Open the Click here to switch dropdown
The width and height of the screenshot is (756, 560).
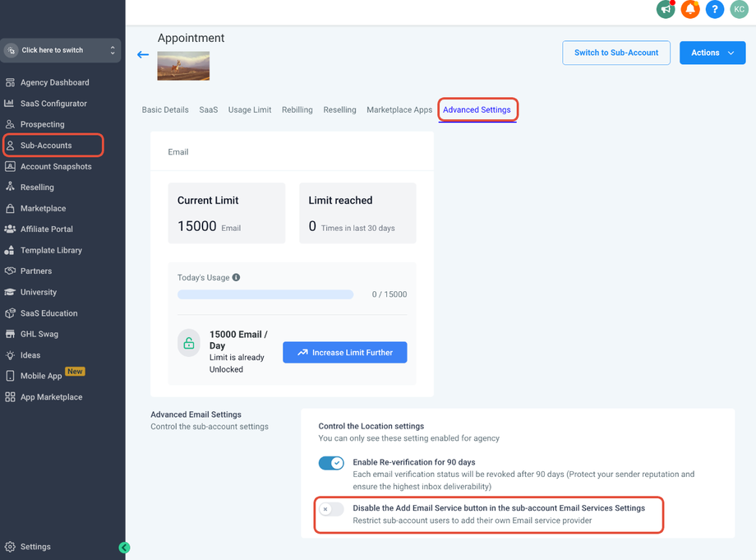point(61,50)
